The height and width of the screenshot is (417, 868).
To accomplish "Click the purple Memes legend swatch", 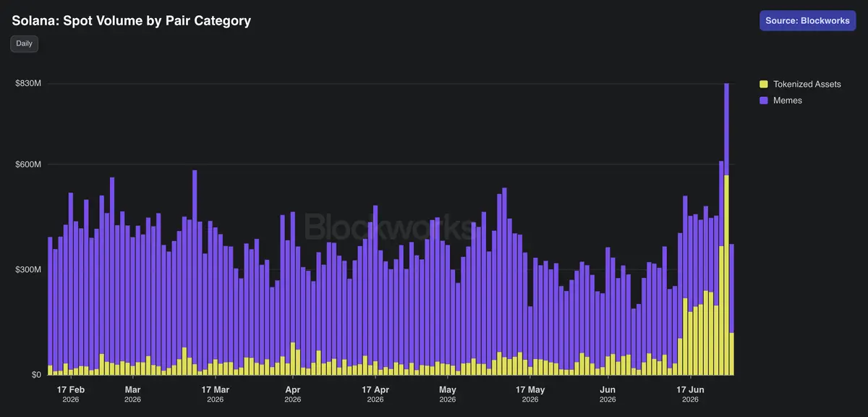I will [x=763, y=101].
